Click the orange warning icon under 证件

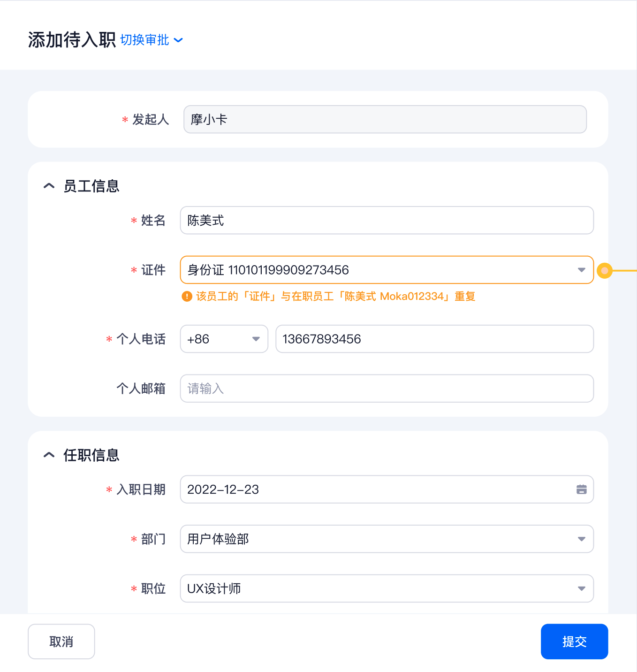[187, 297]
